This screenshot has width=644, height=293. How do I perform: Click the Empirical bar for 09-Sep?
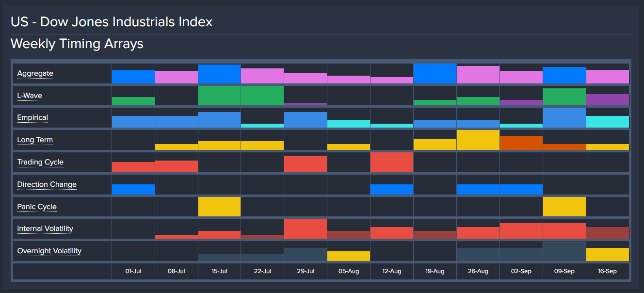(564, 118)
